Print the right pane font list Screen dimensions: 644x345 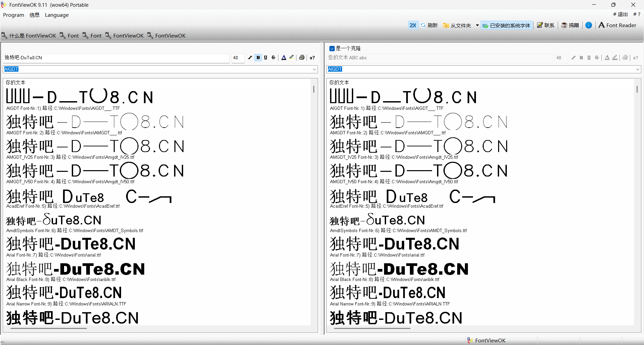pos(625,58)
